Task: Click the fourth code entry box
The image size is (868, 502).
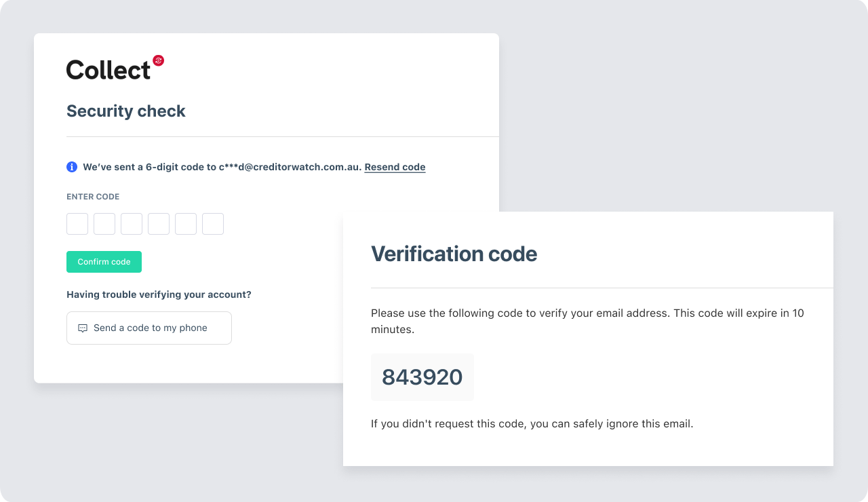Action: [x=158, y=224]
